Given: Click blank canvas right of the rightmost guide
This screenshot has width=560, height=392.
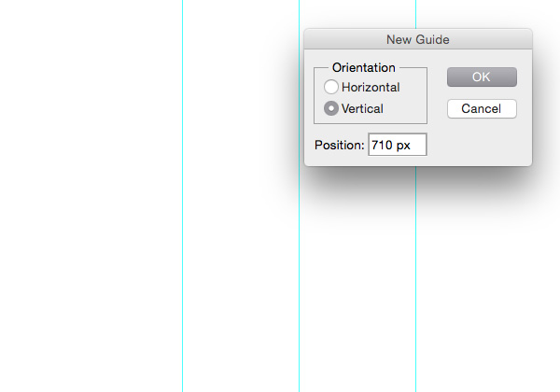Looking at the screenshot, I should 488,286.
